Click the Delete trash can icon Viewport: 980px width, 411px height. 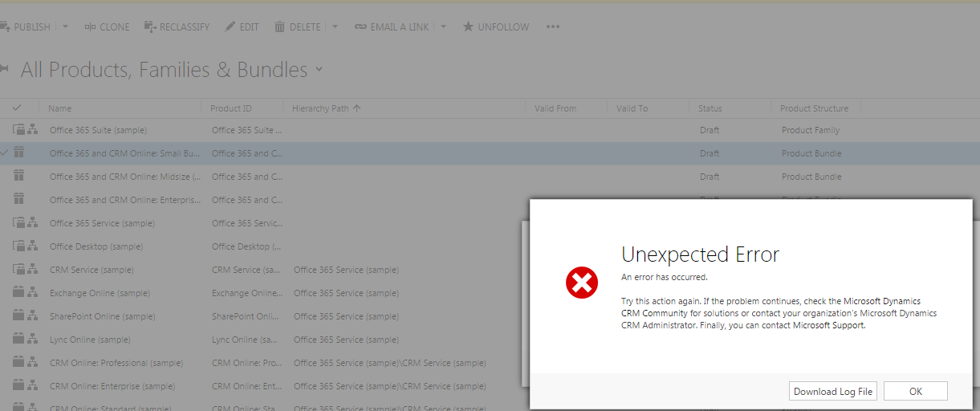pos(280,27)
